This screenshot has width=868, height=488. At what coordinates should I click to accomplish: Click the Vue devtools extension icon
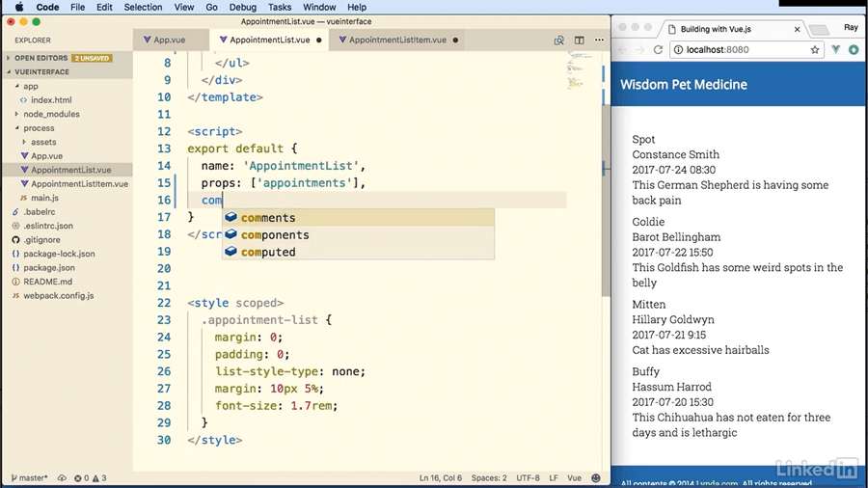pos(836,50)
